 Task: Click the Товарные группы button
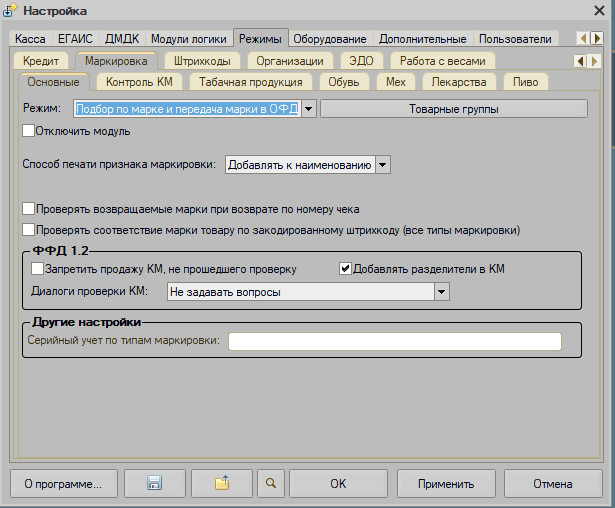452,108
